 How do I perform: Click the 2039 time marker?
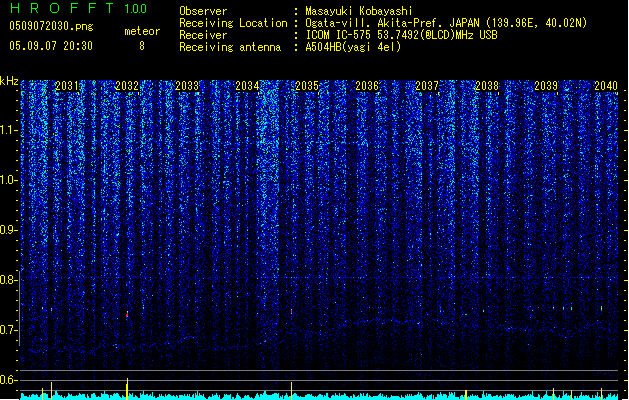click(x=546, y=86)
